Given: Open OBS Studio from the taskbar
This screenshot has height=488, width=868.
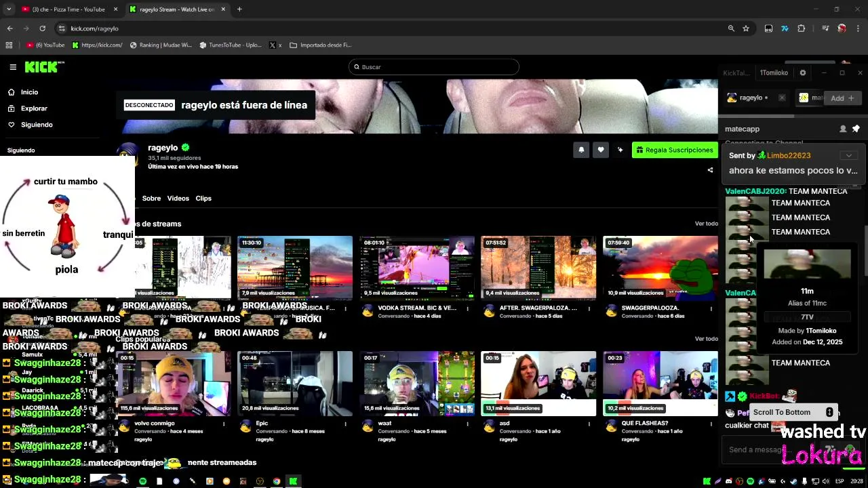Looking at the screenshot, I should click(260, 481).
